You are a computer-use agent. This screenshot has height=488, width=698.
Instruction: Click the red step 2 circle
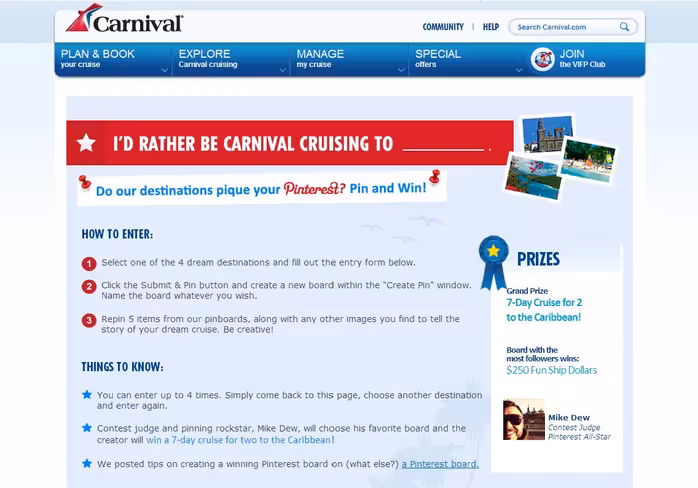point(89,286)
